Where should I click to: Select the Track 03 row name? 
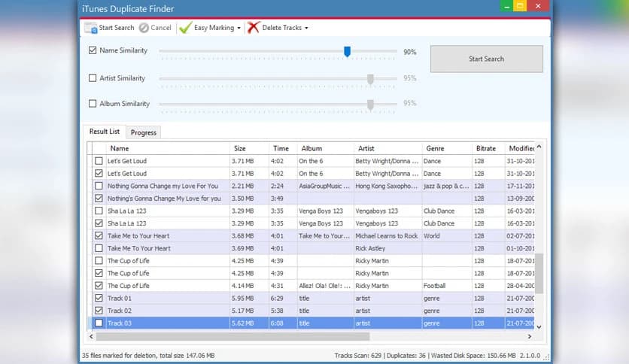[x=120, y=323]
